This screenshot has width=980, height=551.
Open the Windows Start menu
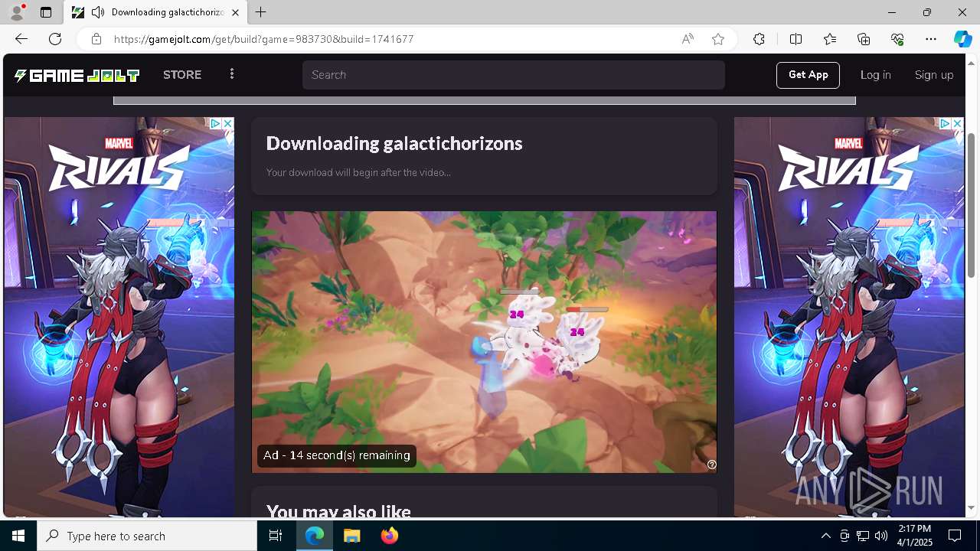point(18,536)
